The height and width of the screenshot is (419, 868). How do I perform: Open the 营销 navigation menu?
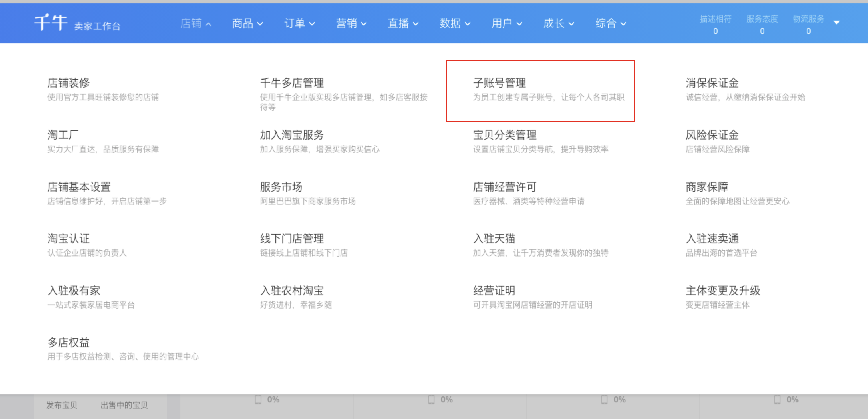tap(351, 23)
